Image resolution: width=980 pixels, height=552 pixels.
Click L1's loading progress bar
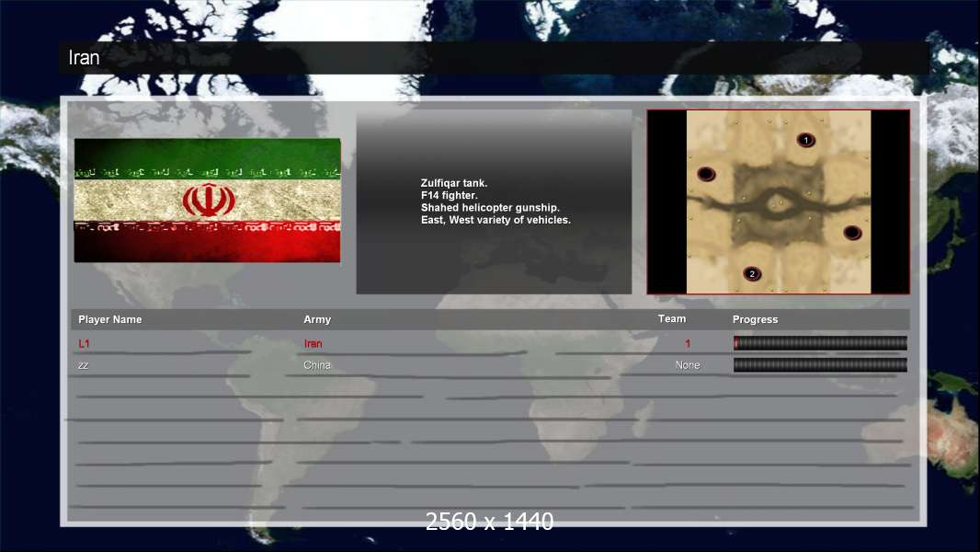pos(820,342)
